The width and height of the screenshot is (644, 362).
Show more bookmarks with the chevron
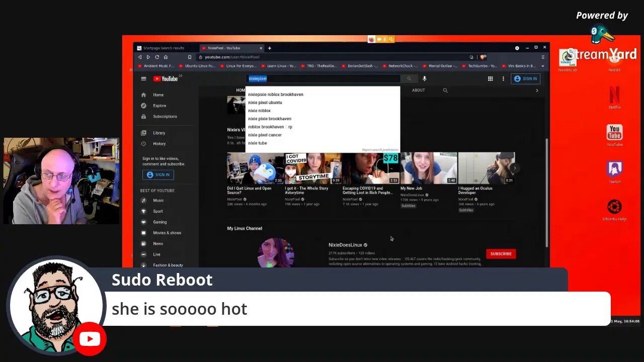[542, 66]
